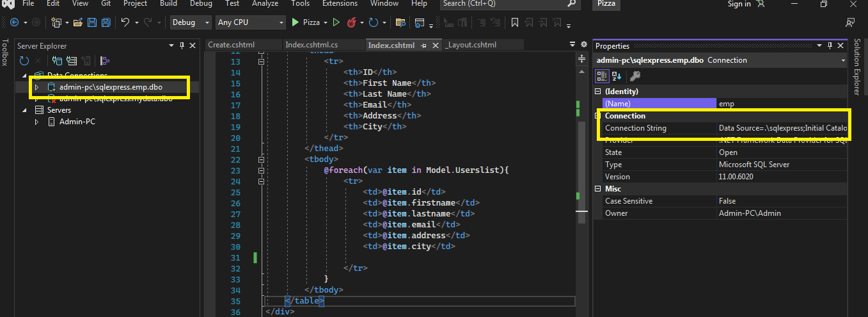Viewport: 868px width, 317px height.
Task: Click the Restart circular arrow icon
Action: [x=374, y=22]
